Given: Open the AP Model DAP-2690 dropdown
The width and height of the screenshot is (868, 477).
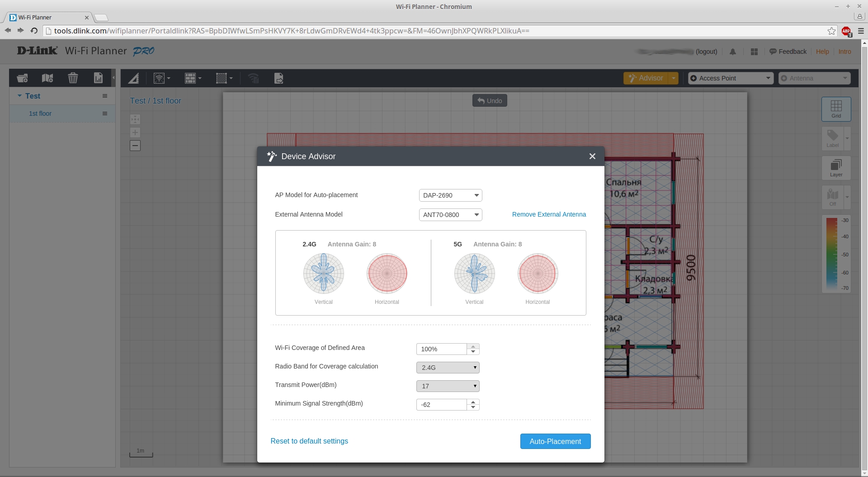Looking at the screenshot, I should point(450,195).
